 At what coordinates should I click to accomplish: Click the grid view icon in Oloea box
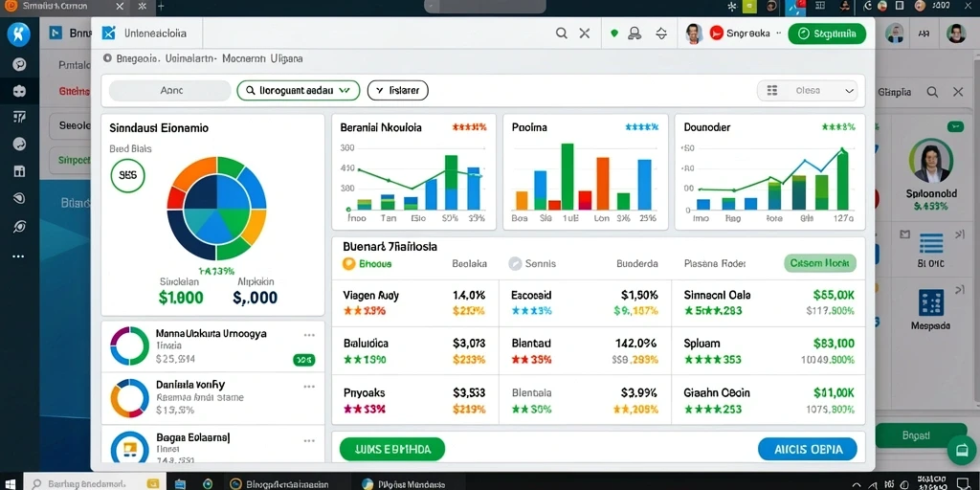[x=772, y=91]
